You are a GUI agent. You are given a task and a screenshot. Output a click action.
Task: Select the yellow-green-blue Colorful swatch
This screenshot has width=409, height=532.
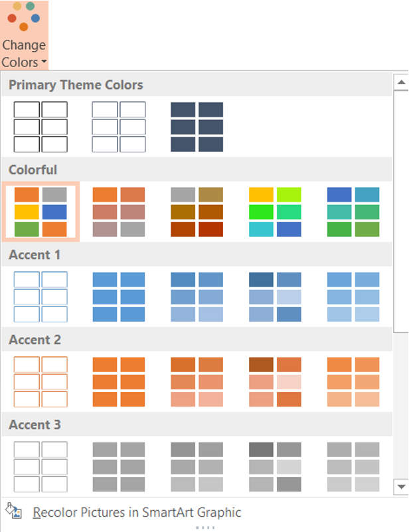coord(275,212)
